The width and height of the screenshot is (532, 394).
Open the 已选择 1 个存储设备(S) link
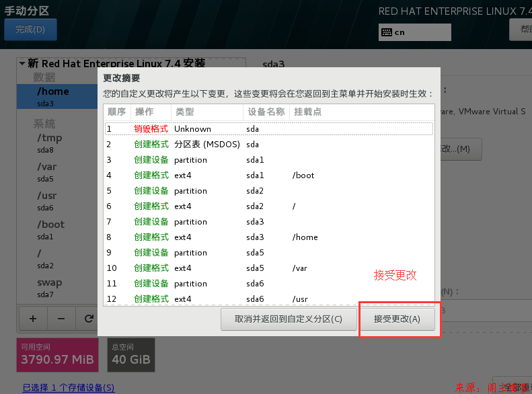click(x=69, y=387)
